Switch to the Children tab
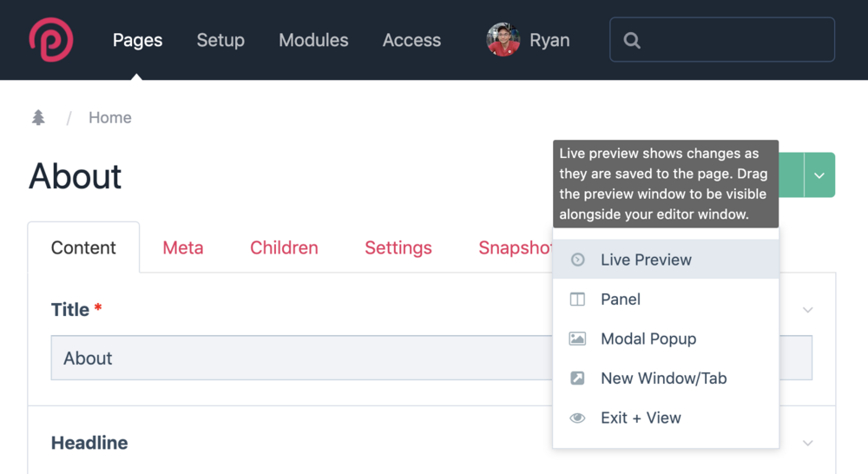This screenshot has width=868, height=474. coord(284,247)
